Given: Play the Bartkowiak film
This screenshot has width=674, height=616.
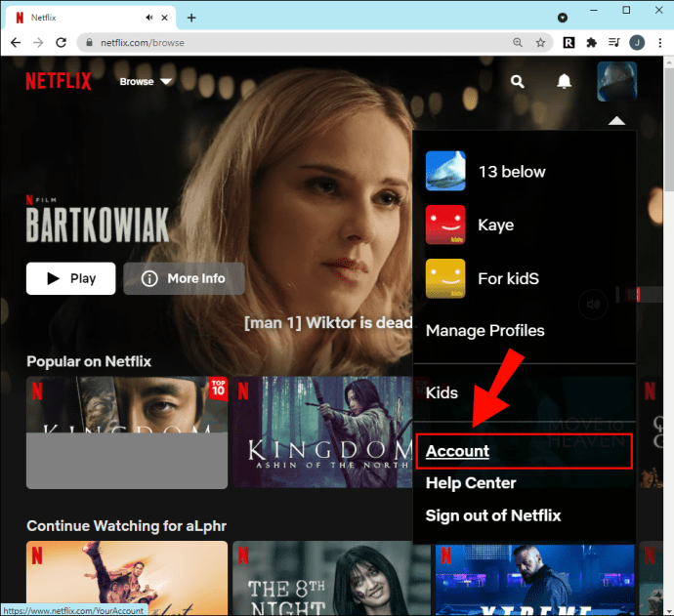Looking at the screenshot, I should tap(71, 278).
